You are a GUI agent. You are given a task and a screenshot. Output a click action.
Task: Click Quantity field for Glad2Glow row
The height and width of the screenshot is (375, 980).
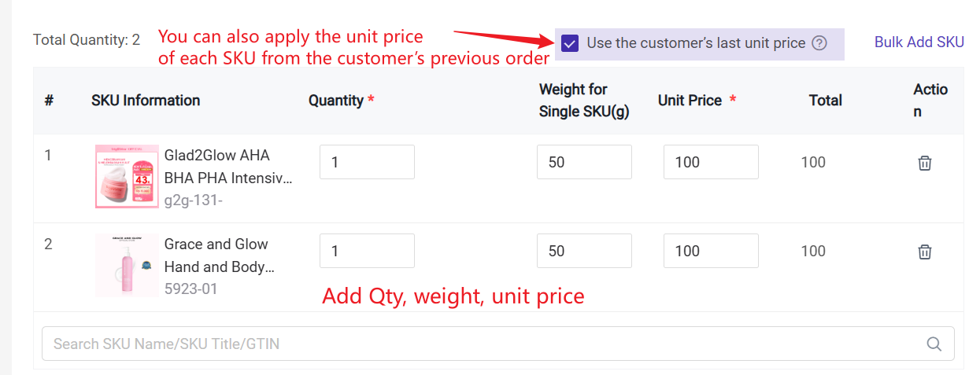367,162
